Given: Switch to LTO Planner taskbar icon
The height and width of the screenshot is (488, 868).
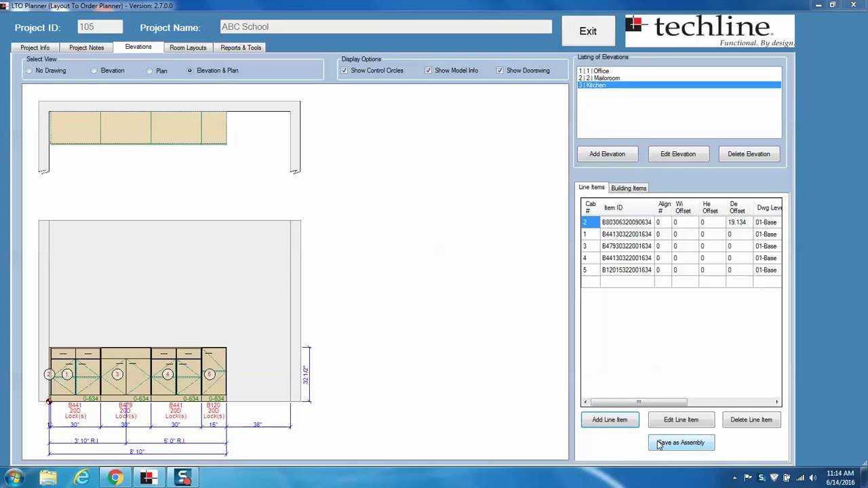Looking at the screenshot, I should coord(149,478).
